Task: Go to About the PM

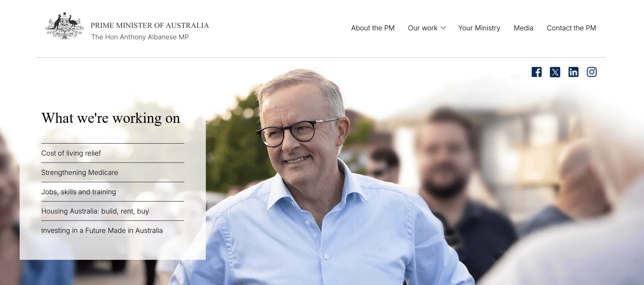Action: [373, 28]
